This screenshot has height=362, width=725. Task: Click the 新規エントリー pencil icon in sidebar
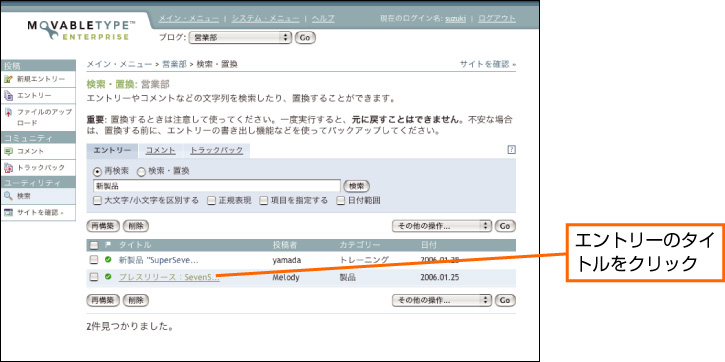pos(7,79)
